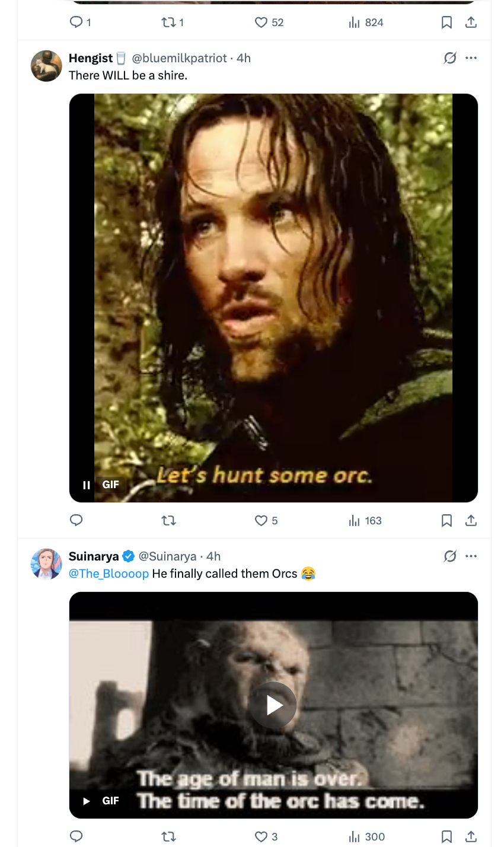This screenshot has height=847, width=504.
Task: Open the @The_Bloooop mention link
Action: pos(109,574)
